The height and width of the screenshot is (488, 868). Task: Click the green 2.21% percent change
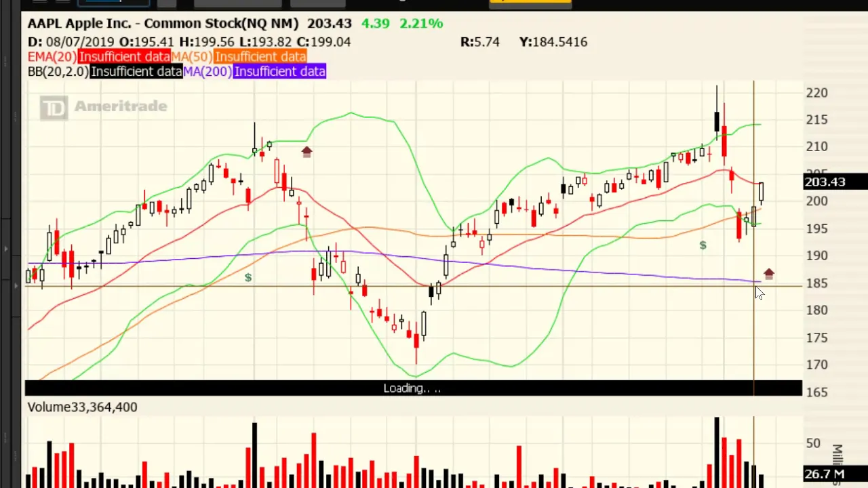(x=421, y=23)
